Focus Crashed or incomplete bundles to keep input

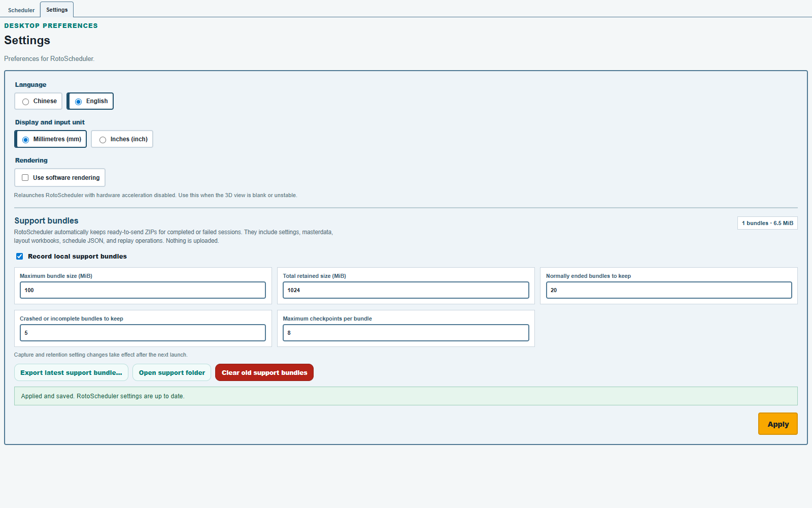143,333
